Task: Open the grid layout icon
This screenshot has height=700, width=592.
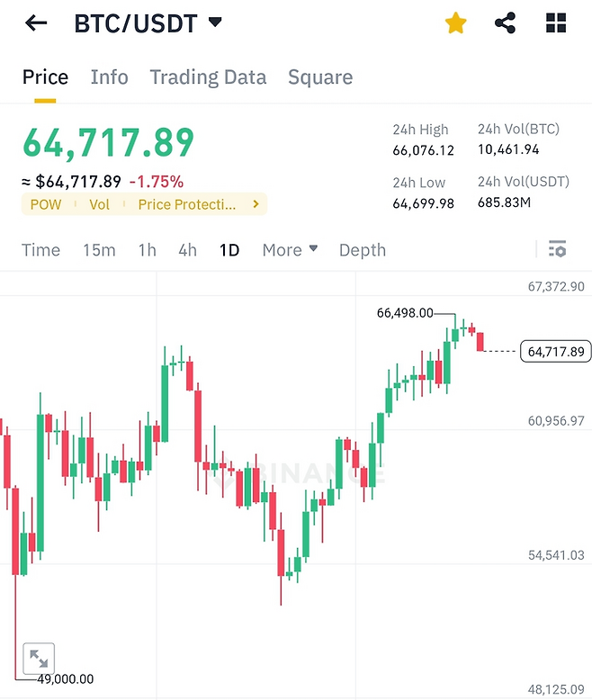Action: pyautogui.click(x=556, y=23)
